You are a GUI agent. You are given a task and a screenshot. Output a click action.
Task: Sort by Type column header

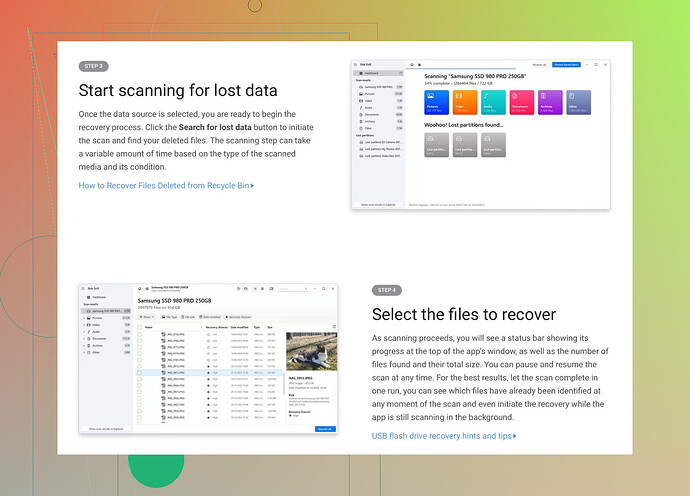257,327
